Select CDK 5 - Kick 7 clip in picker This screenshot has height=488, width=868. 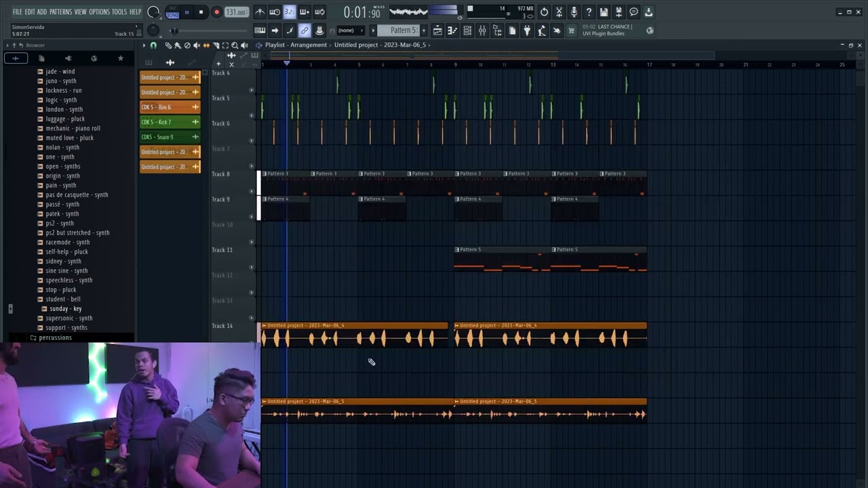tap(170, 122)
